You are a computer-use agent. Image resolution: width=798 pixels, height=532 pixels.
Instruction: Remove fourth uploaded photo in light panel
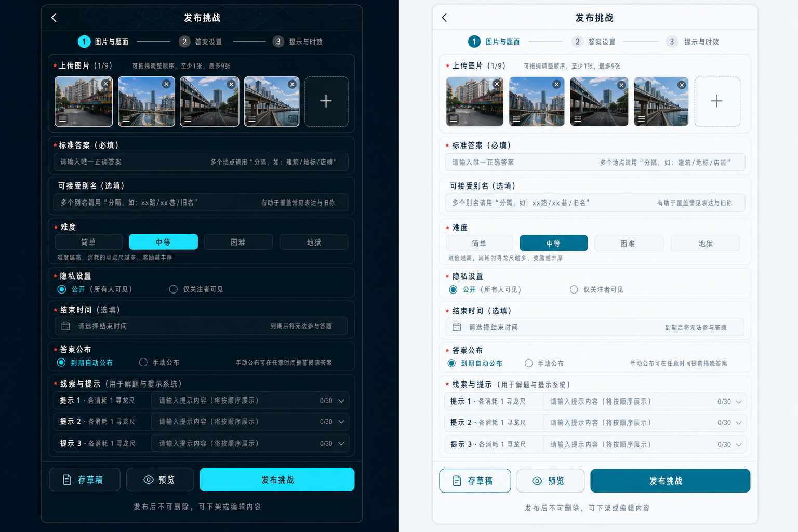coord(682,85)
